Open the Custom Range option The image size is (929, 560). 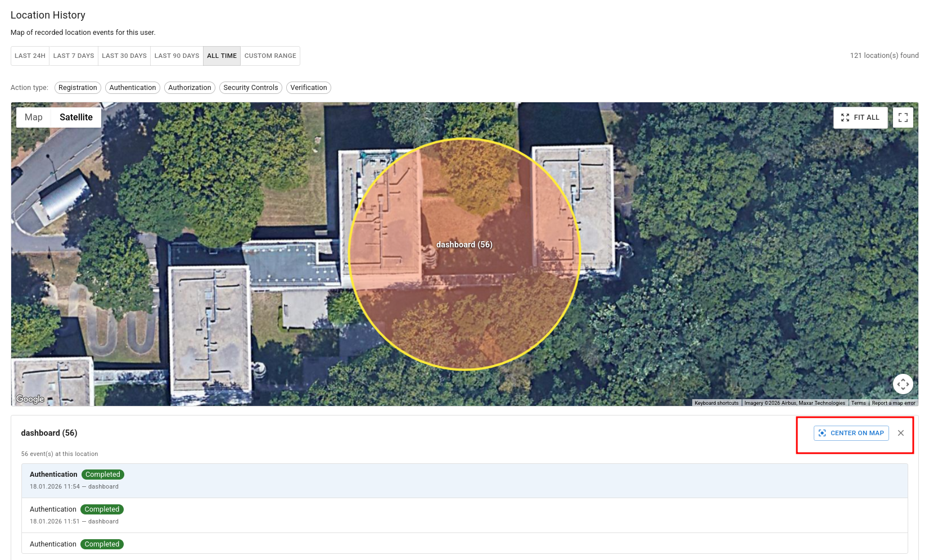(270, 56)
